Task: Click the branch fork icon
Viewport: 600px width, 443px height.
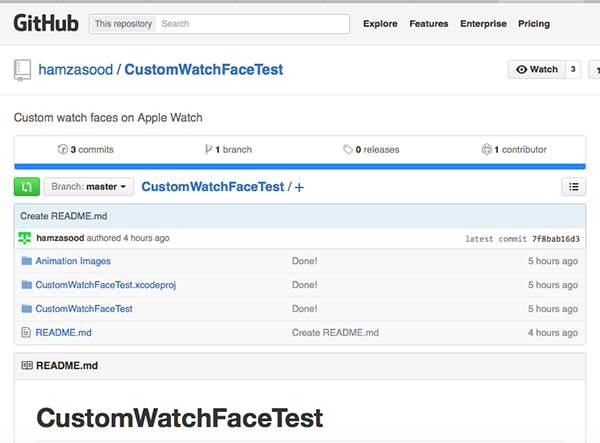Action: [x=208, y=149]
